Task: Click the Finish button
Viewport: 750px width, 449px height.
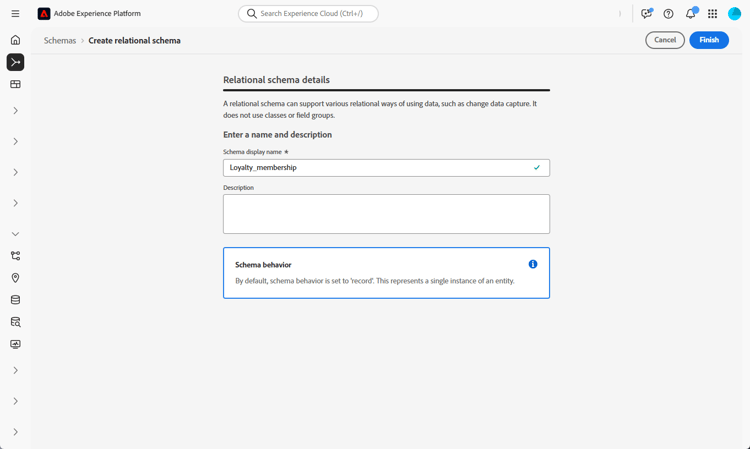Action: coord(709,40)
